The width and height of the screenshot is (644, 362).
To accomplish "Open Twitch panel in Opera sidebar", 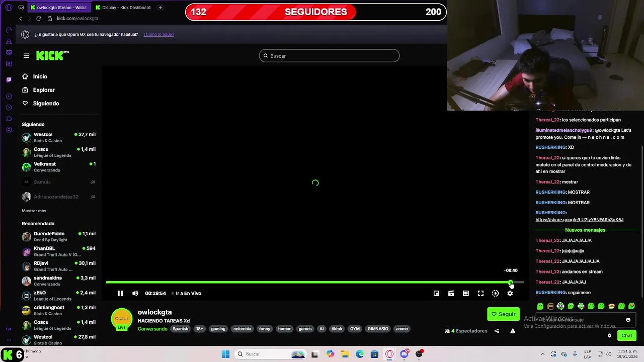I will click(9, 79).
